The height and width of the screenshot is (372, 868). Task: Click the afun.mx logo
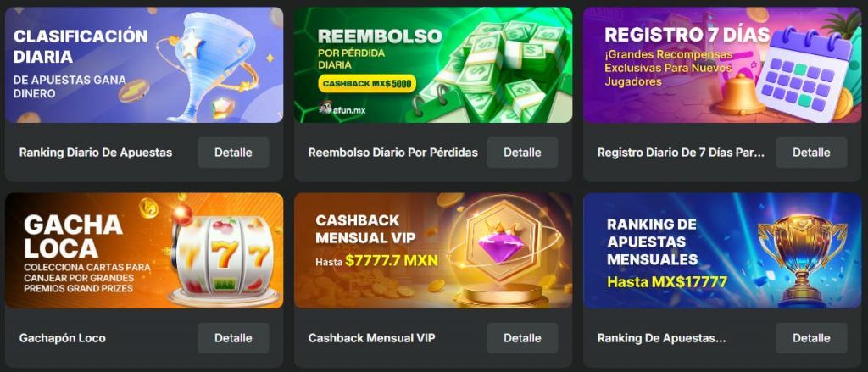342,108
